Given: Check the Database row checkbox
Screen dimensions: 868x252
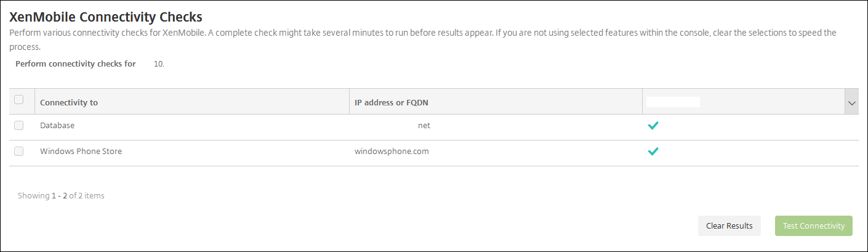Looking at the screenshot, I should point(18,125).
